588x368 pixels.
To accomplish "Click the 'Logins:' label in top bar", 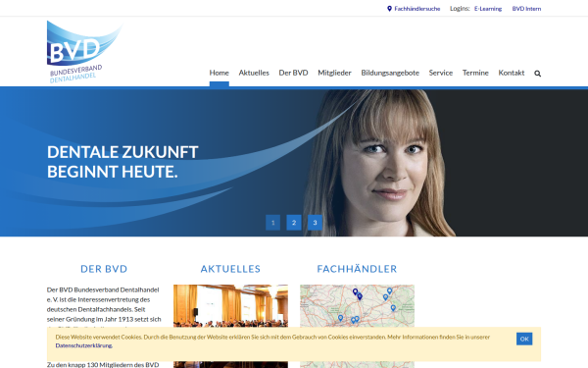I will coord(460,9).
